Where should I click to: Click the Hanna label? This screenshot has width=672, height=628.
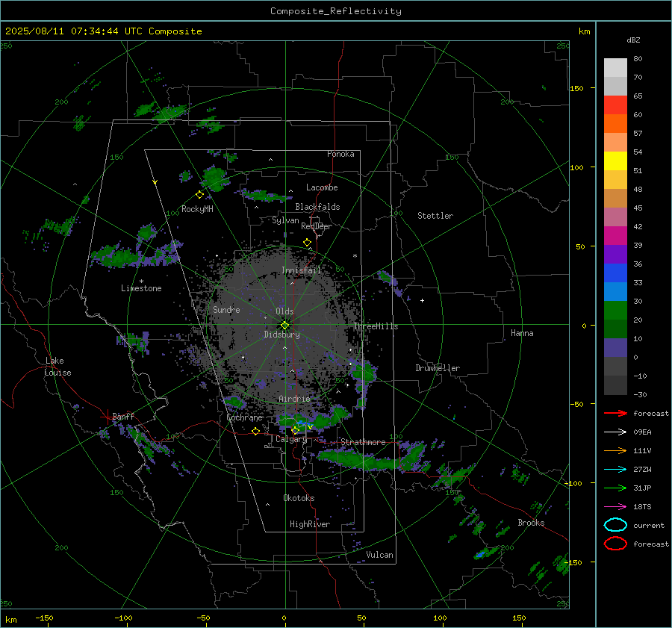click(x=522, y=333)
